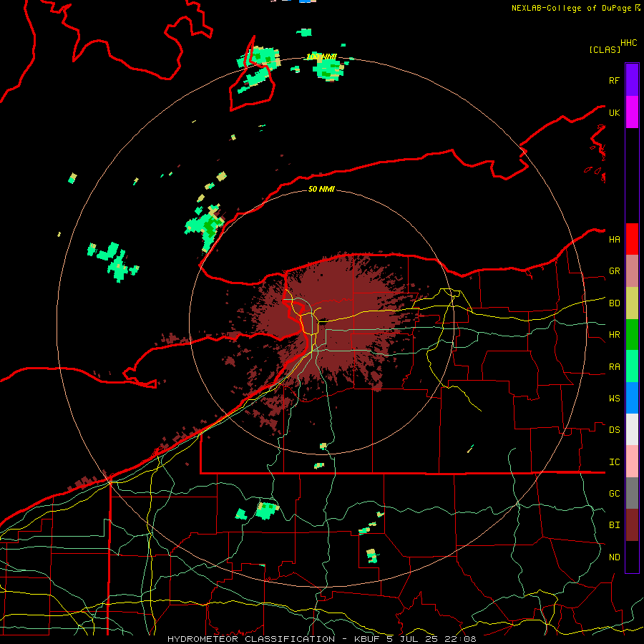
Task: Pick the dark green HR legend swatch
Action: tap(632, 335)
